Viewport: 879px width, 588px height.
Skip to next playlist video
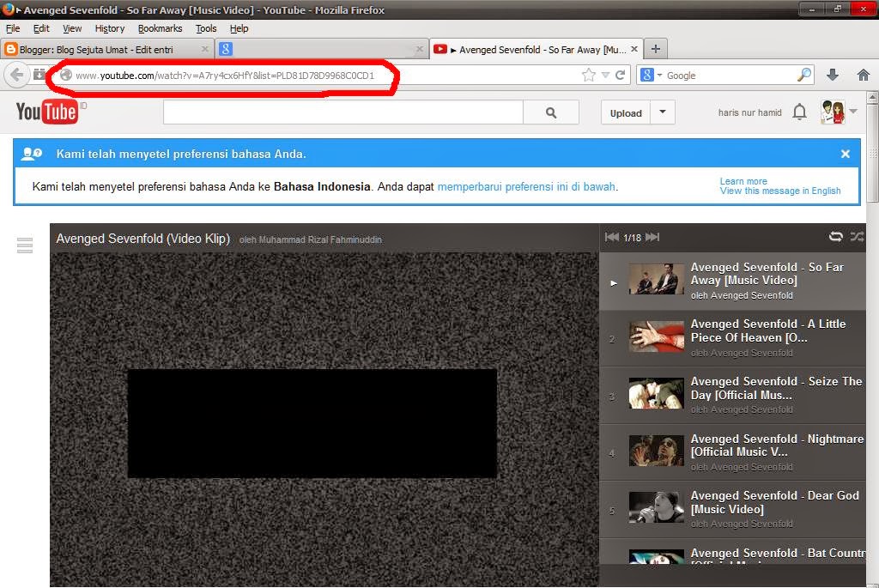(652, 238)
